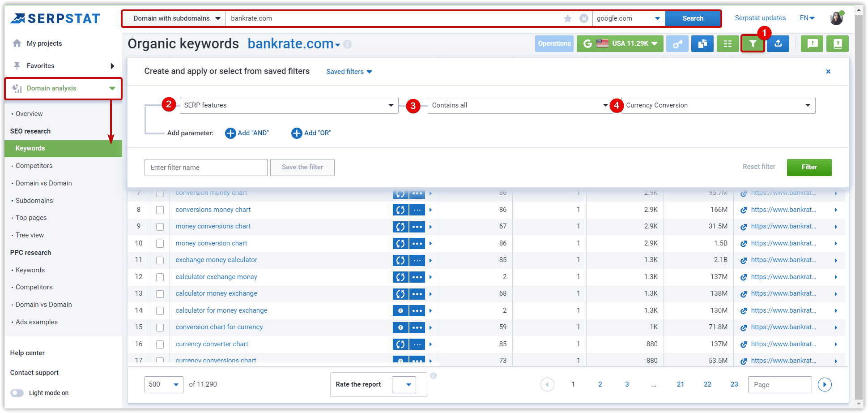
Task: Click the info icon near Rate the report
Action: pos(433,375)
